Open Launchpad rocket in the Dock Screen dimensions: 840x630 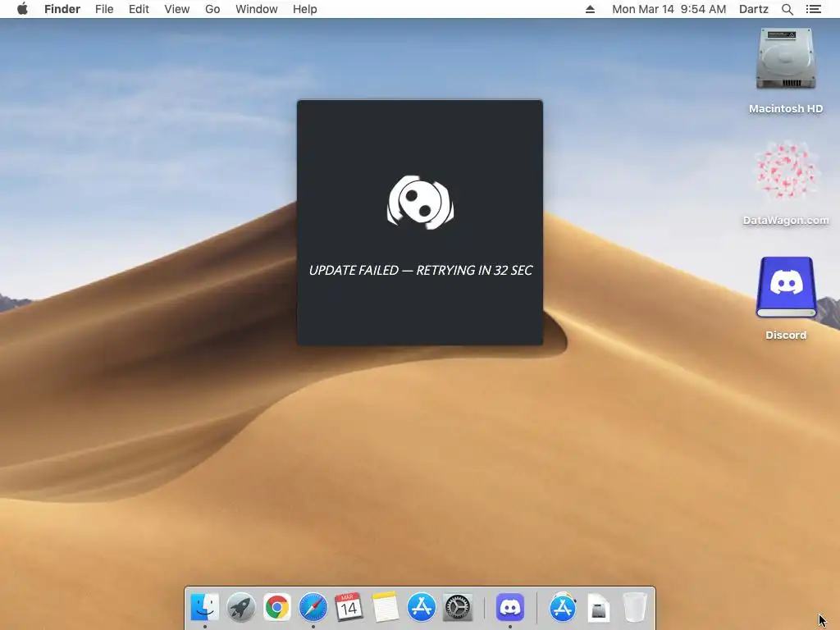[x=241, y=607]
